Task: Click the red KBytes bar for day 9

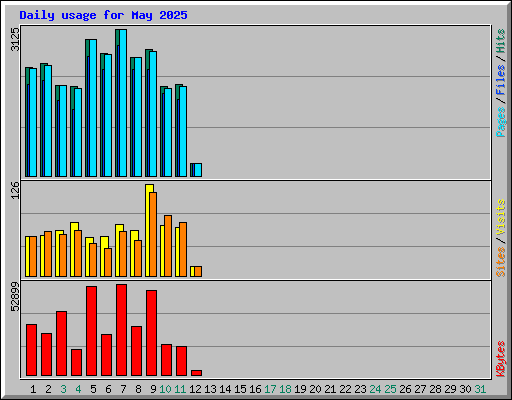Action: point(151,333)
